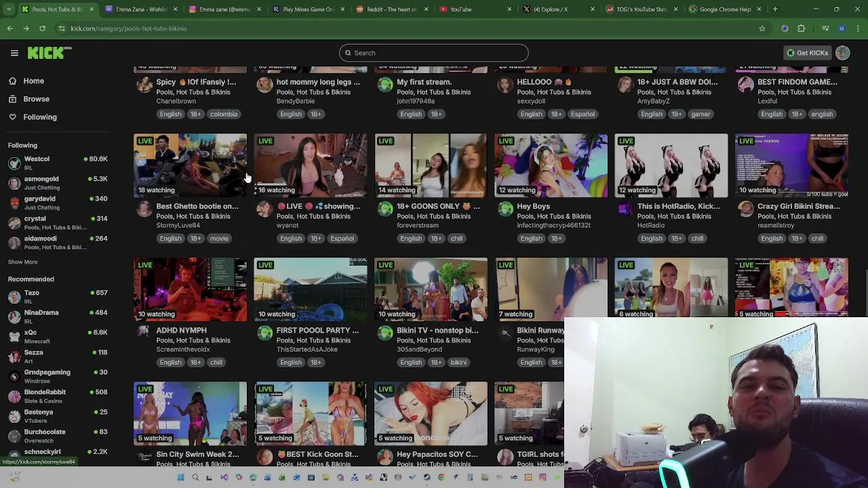Click the Search input field
Screen dimensions: 868x488
point(434,53)
